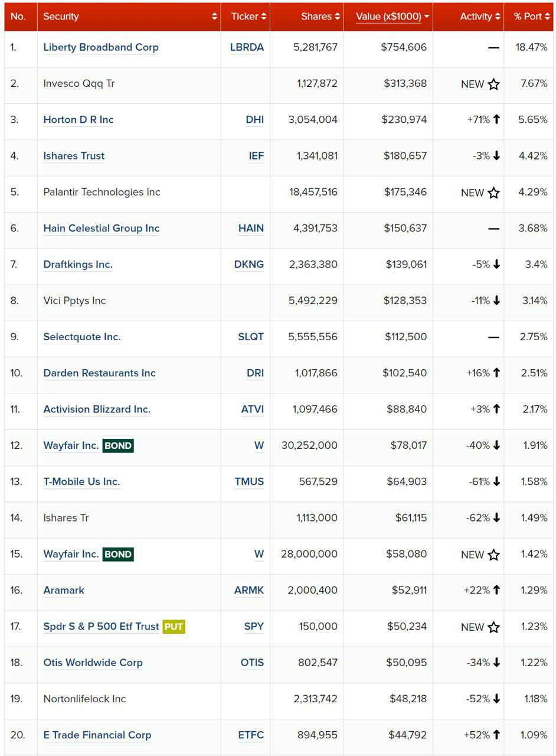Click down arrow beside -61% T-Mobile
The width and height of the screenshot is (556, 756).
[496, 482]
